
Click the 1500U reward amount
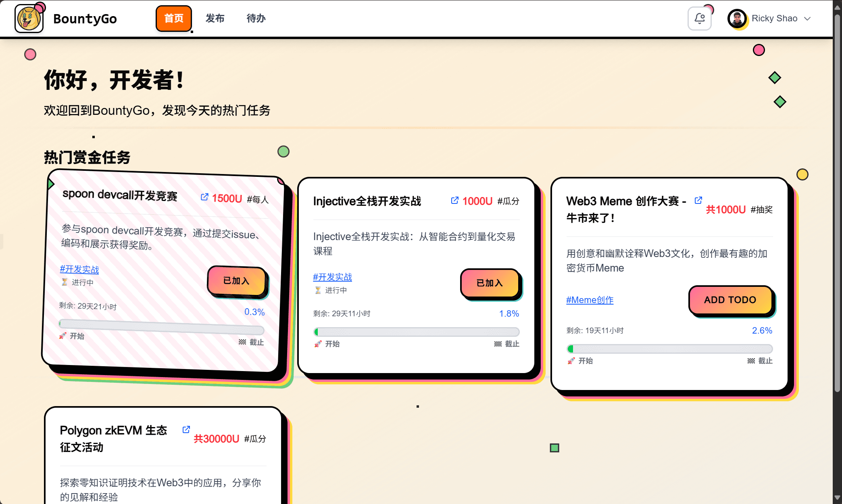click(x=227, y=198)
